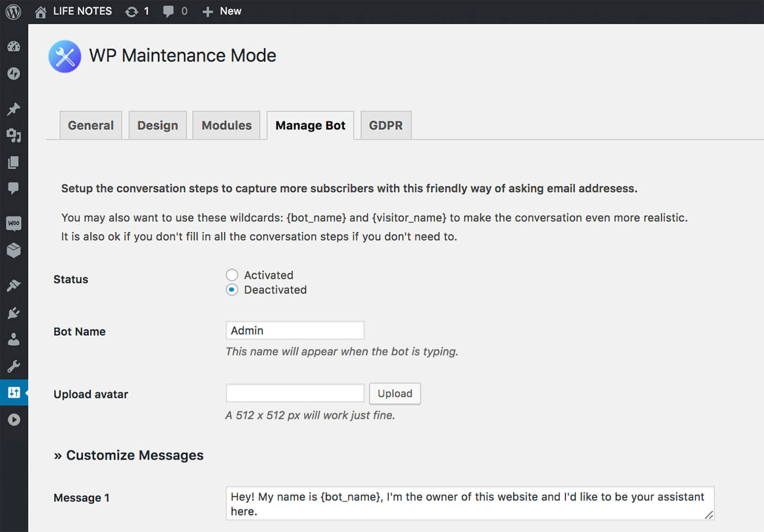The height and width of the screenshot is (532, 764).
Task: Switch to the General tab
Action: point(91,125)
